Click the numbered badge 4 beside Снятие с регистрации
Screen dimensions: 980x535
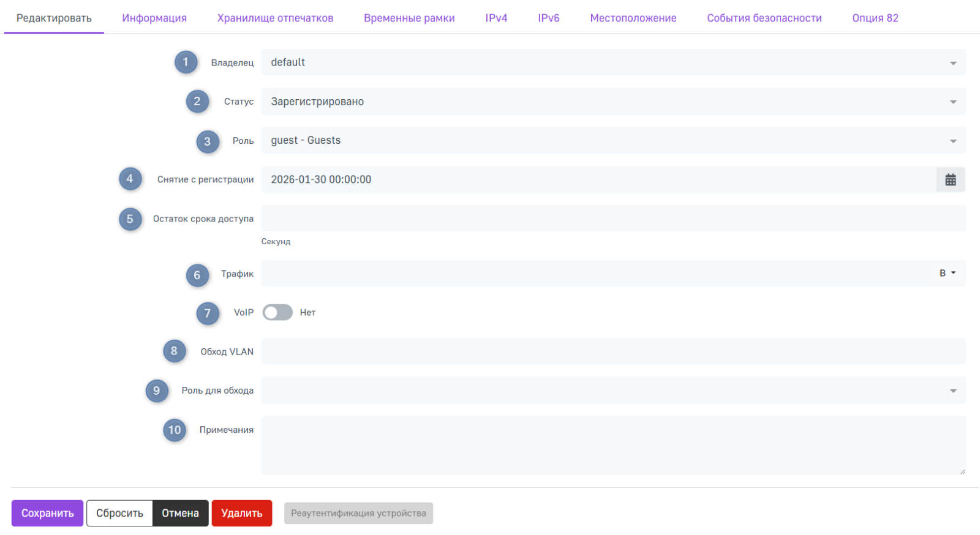[x=130, y=179]
